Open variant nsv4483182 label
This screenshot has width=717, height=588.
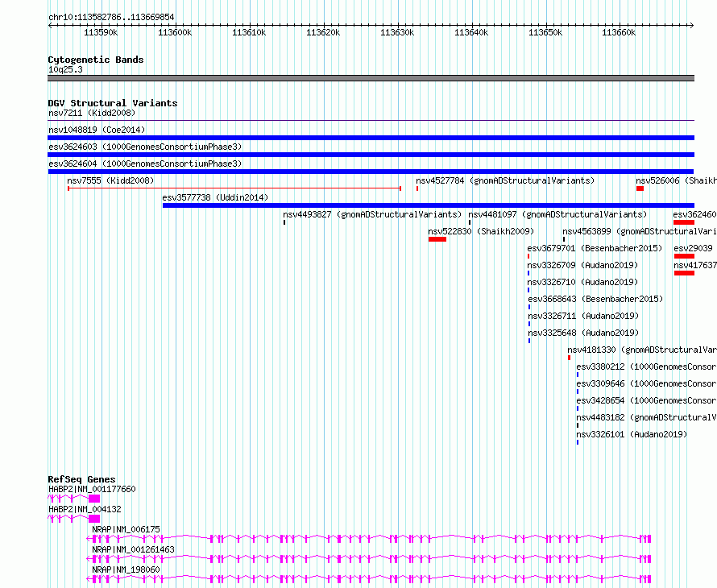coord(646,417)
